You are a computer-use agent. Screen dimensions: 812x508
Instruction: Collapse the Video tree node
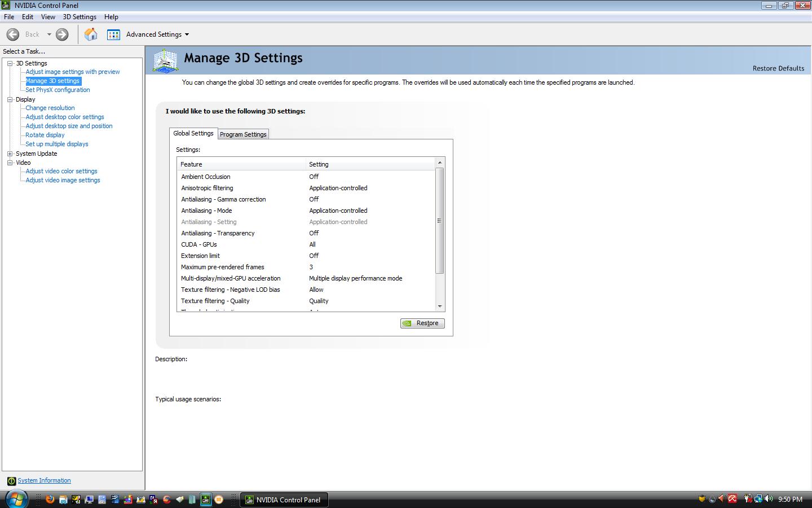point(10,163)
